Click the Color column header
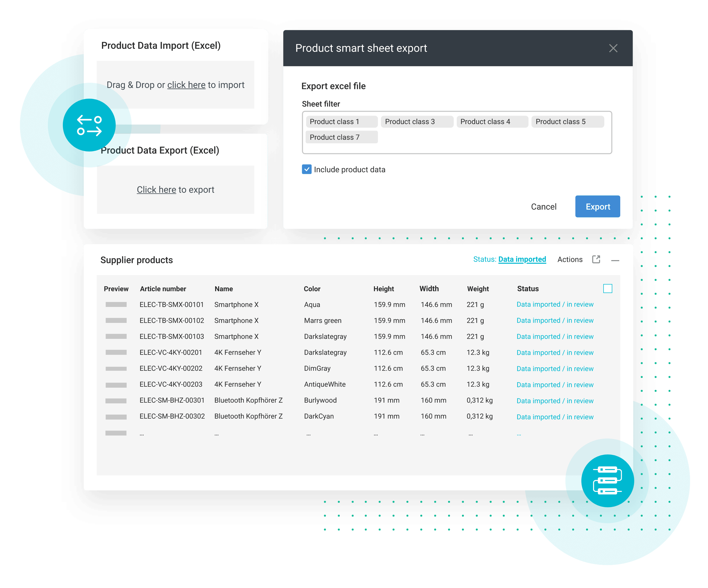This screenshot has width=708, height=588. tap(312, 289)
